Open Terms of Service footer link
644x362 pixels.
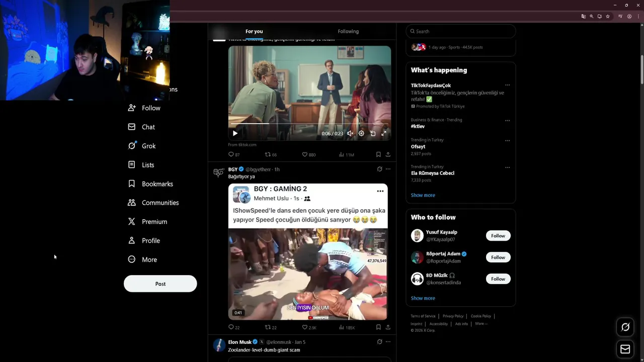pyautogui.click(x=423, y=316)
